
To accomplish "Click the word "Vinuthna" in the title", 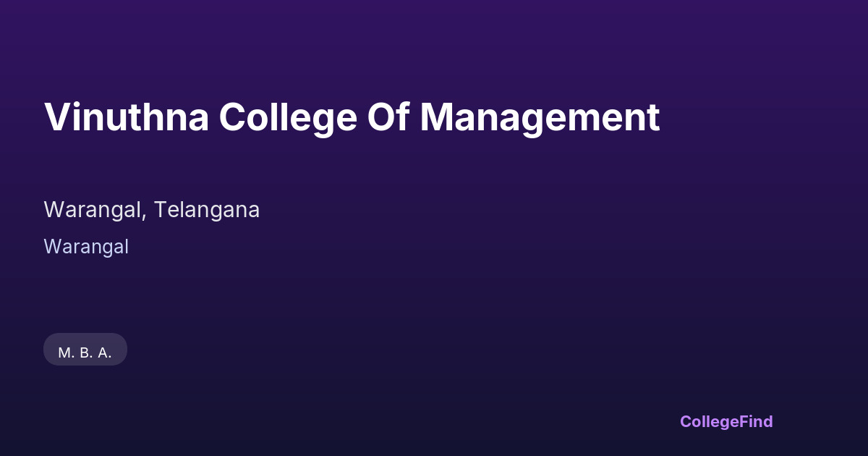I will [x=127, y=117].
